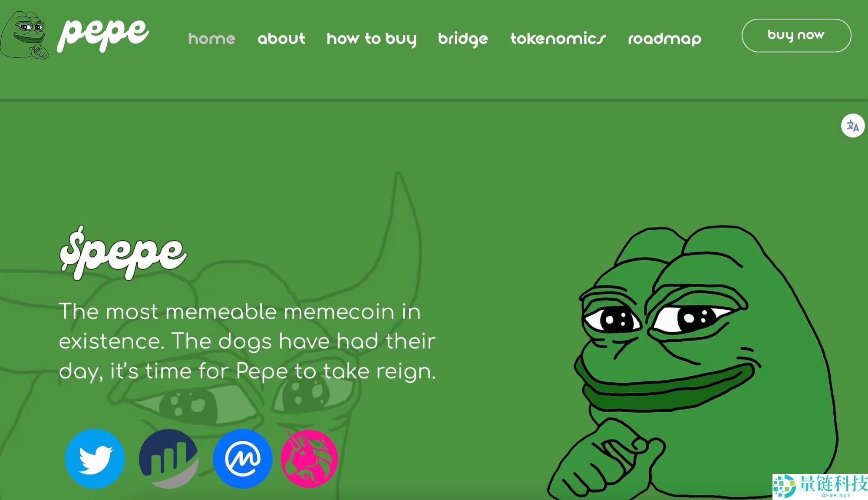
Task: Open the about section link
Action: point(281,39)
